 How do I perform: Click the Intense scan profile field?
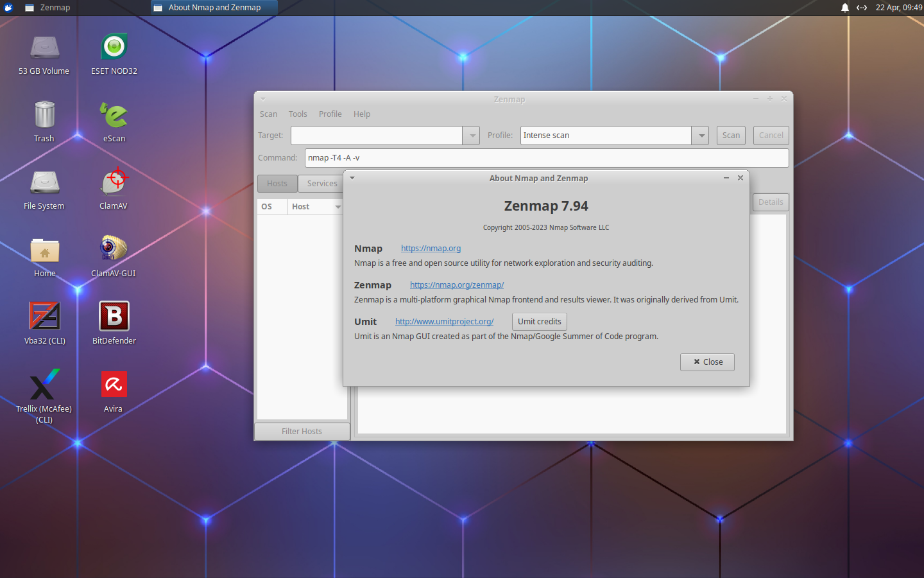pos(606,136)
